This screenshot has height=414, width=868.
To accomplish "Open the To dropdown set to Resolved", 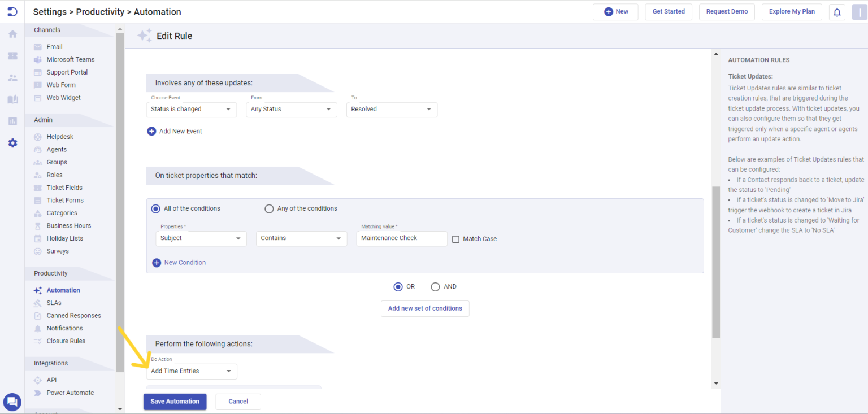I will (x=392, y=109).
